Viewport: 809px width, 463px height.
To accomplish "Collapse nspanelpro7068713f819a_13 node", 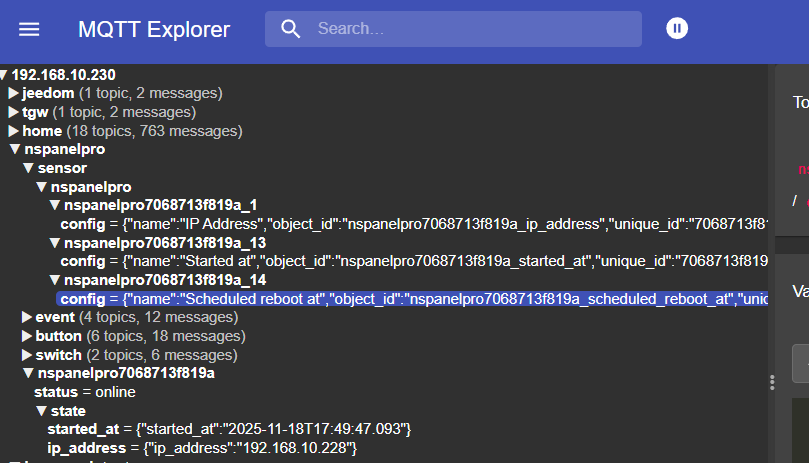I will 55,243.
